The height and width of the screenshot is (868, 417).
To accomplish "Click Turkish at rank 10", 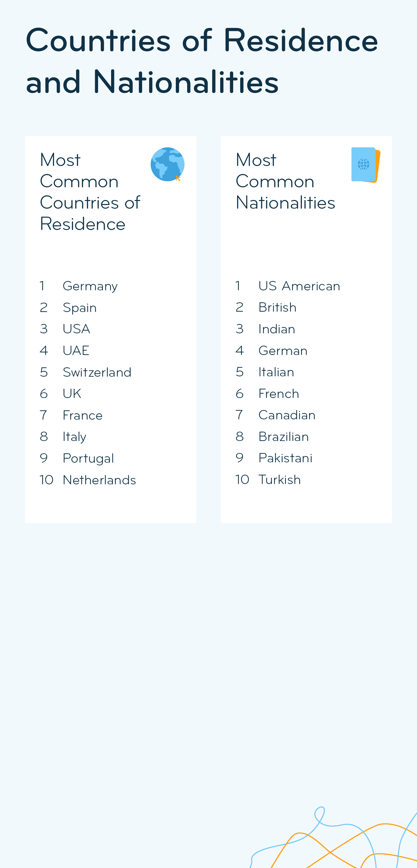I will tap(279, 479).
